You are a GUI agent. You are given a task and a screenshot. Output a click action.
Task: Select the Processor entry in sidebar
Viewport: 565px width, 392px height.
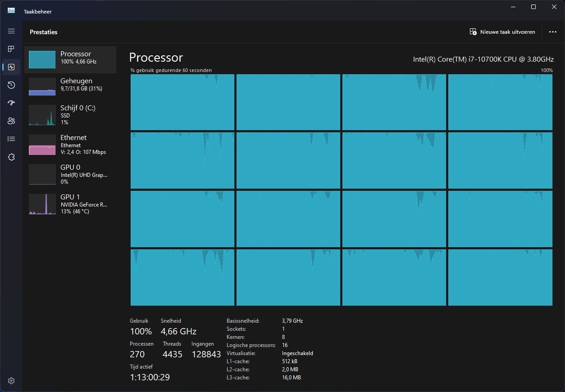pos(70,59)
